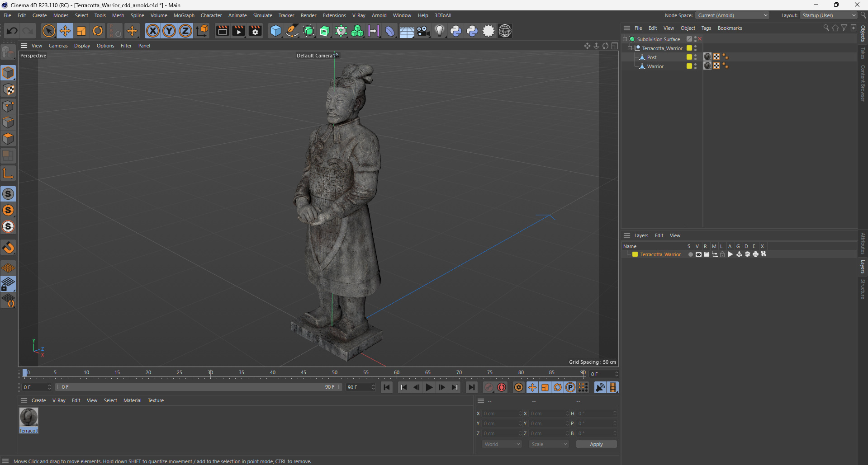Open the Layout dropdown
The width and height of the screenshot is (868, 465).
click(x=829, y=15)
